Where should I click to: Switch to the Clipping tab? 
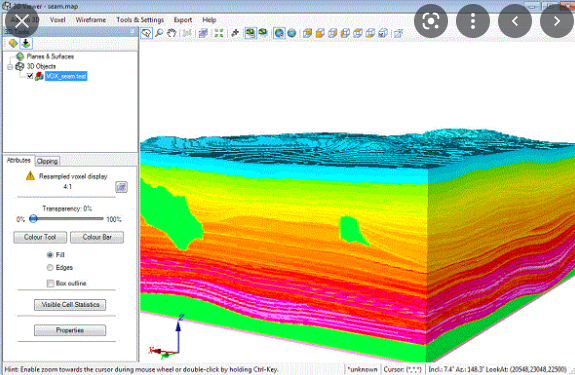pos(47,161)
